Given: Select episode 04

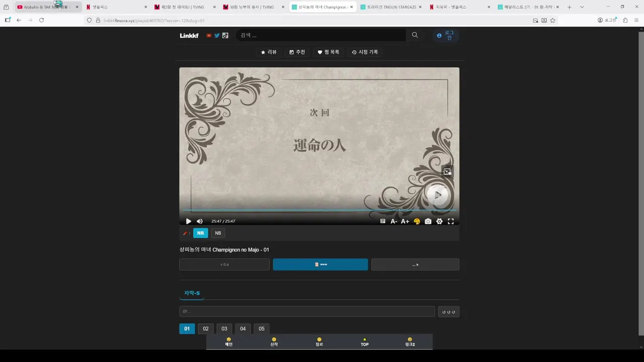Looking at the screenshot, I should click(x=243, y=329).
